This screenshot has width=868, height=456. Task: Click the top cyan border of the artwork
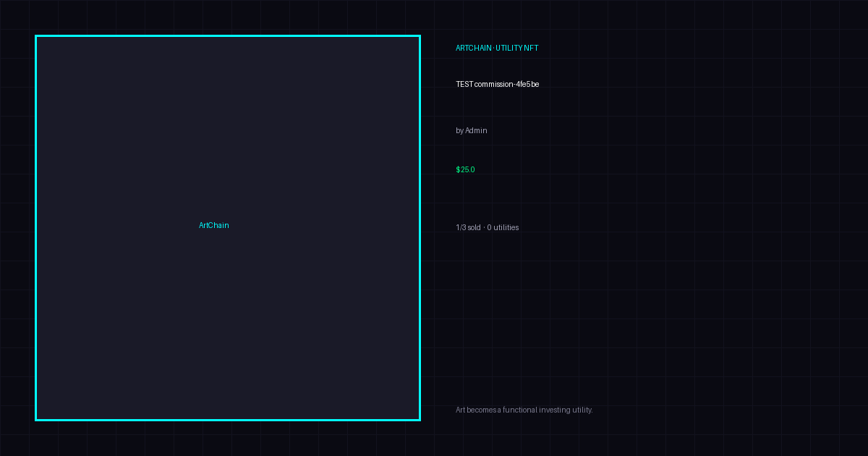click(228, 35)
